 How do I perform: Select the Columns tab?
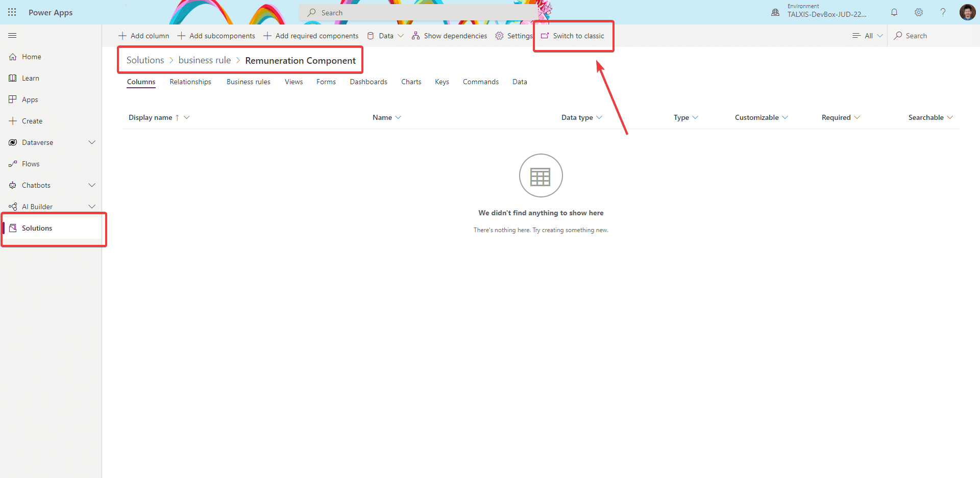[x=141, y=82]
